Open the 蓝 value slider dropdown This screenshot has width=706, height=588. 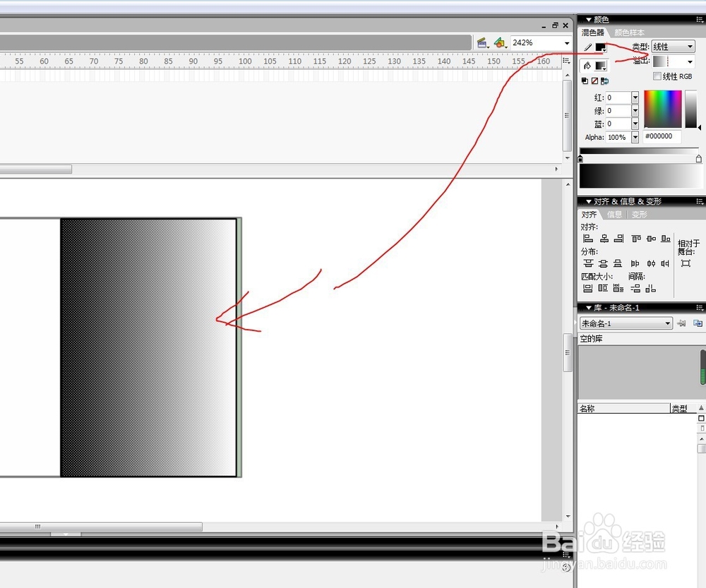(635, 124)
